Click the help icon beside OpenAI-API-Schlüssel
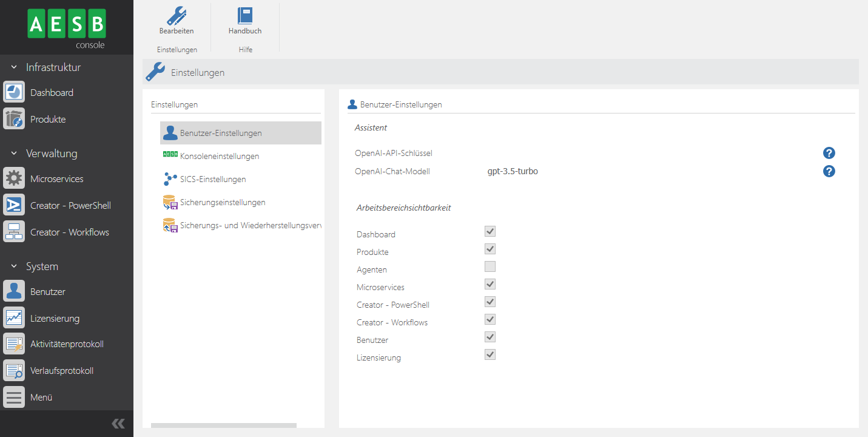 point(829,153)
